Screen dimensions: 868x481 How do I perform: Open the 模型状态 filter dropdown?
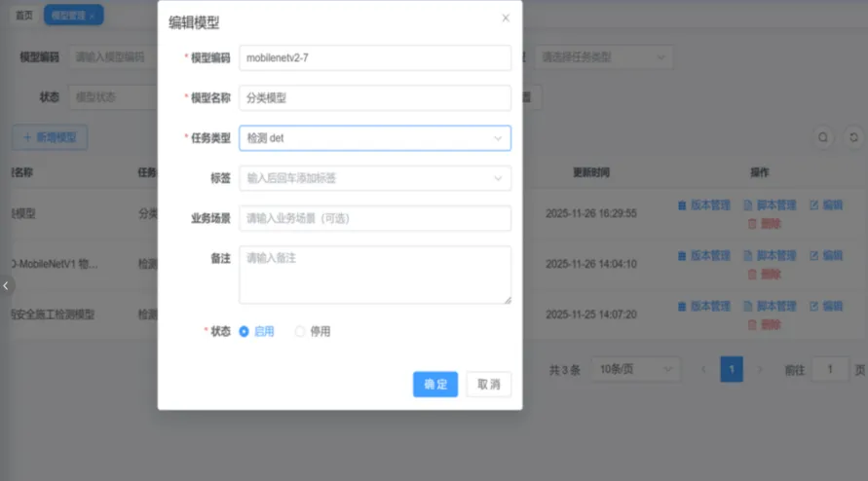coord(113,97)
